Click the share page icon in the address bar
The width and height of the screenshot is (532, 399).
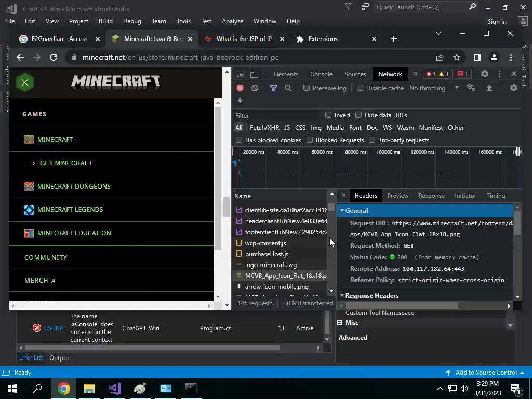pos(440,57)
